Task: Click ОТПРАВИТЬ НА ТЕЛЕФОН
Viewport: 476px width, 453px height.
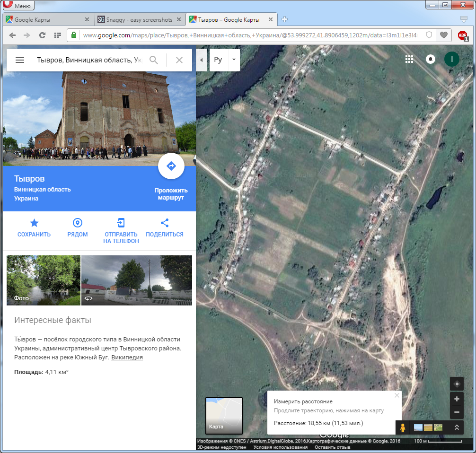Action: coord(121,231)
